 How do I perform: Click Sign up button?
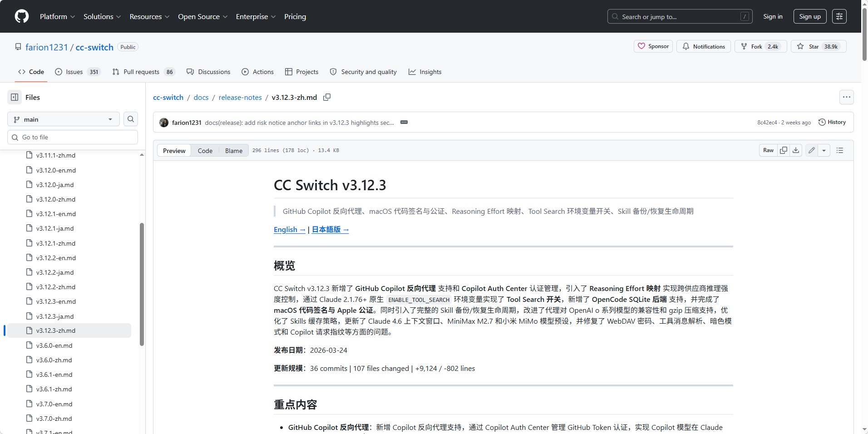(810, 16)
